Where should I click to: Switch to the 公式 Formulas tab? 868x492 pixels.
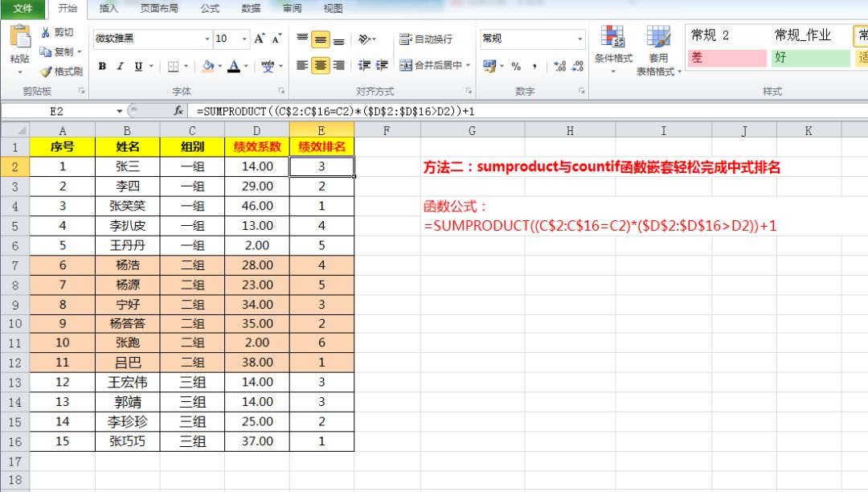click(210, 8)
